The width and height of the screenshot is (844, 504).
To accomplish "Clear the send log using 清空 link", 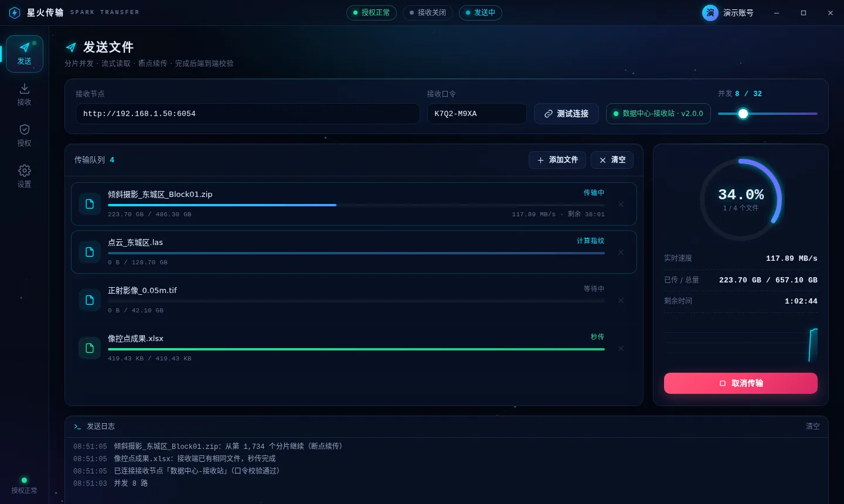I will pos(812,427).
